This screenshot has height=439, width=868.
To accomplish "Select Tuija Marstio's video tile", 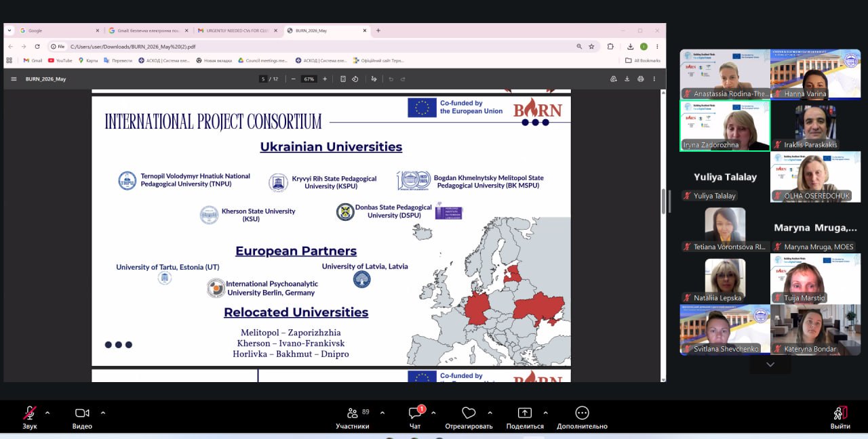I will click(x=816, y=278).
